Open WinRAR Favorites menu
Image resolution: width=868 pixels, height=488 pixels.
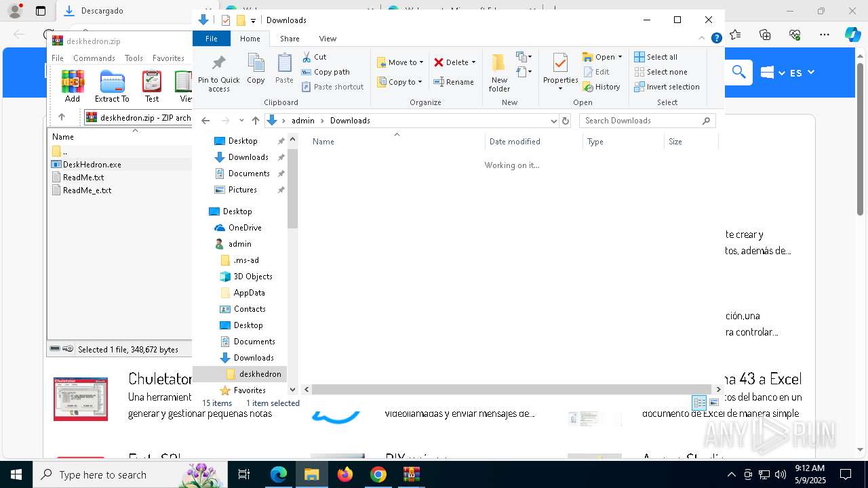click(x=168, y=58)
